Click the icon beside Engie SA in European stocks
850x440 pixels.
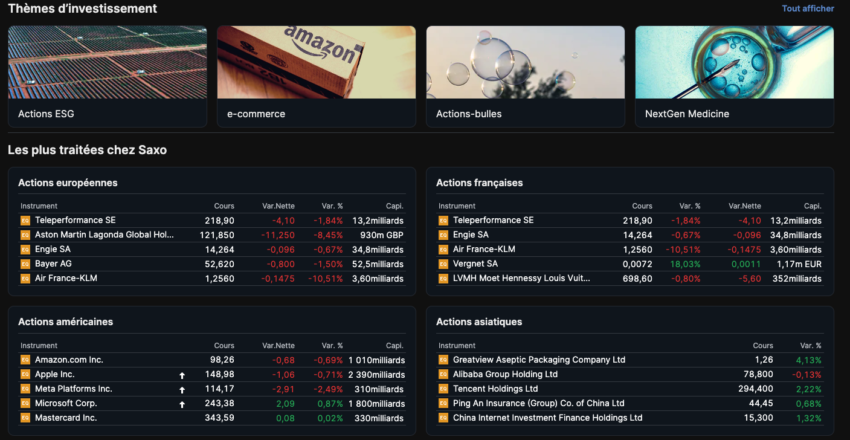25,250
